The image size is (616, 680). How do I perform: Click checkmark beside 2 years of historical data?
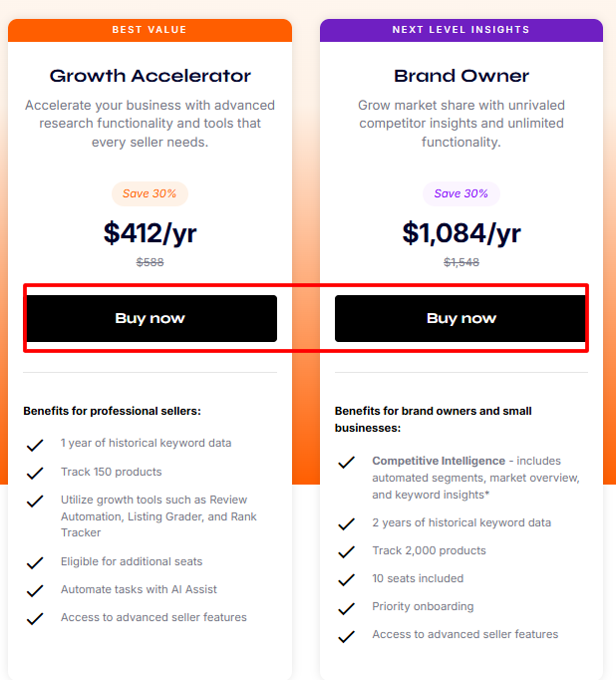click(x=347, y=523)
